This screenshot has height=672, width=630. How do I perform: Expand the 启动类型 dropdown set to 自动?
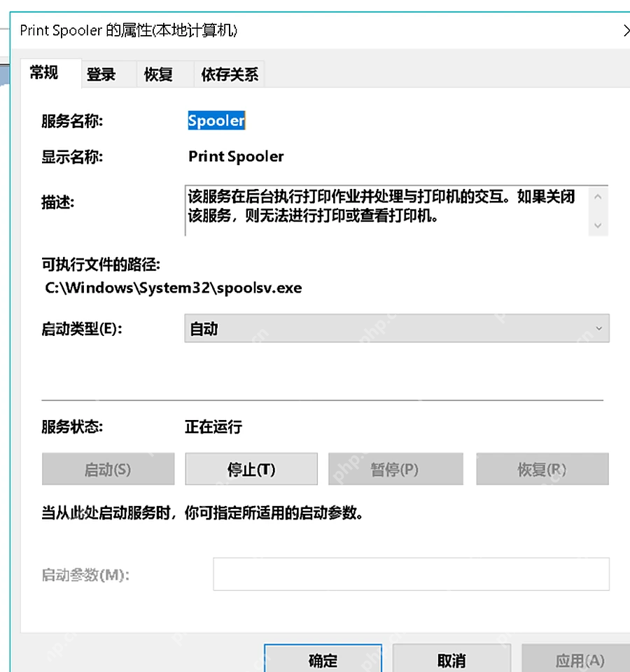pos(397,328)
